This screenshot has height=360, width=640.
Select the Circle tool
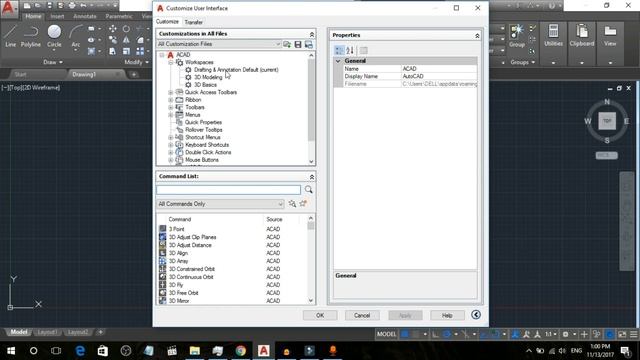point(54,36)
